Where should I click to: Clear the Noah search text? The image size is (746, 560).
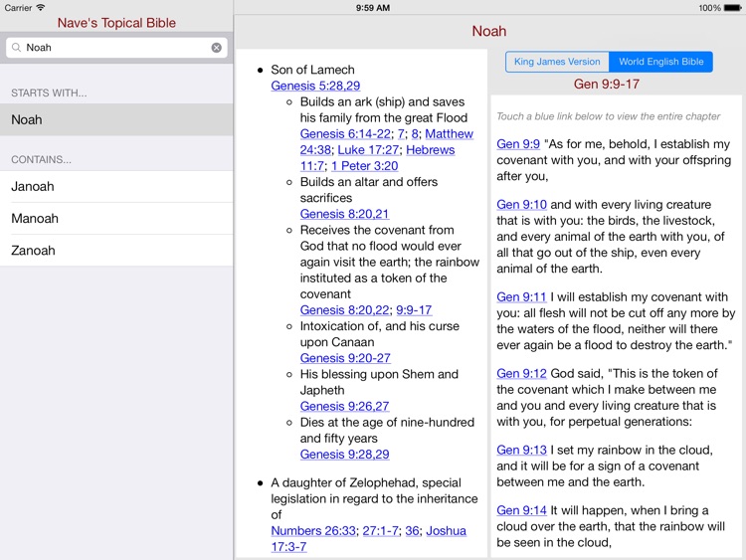(216, 48)
